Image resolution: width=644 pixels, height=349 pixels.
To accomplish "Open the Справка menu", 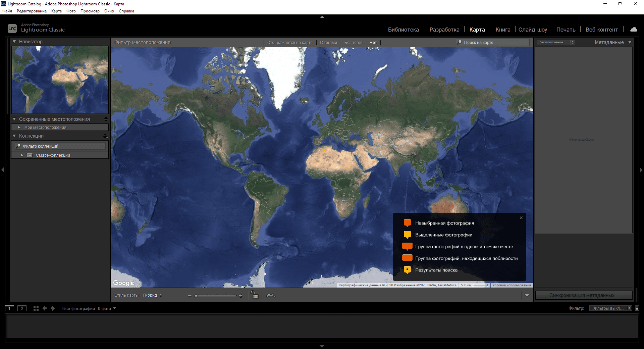I will coord(126,11).
